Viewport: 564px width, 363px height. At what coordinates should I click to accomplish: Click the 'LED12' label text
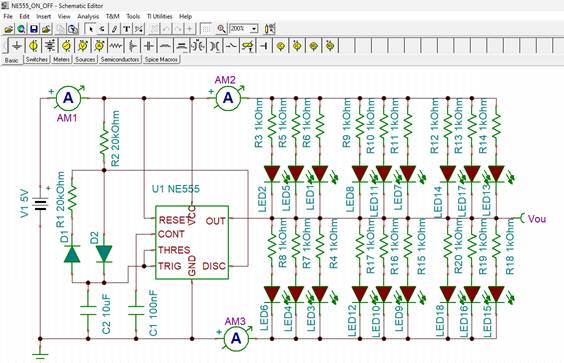coord(352,321)
